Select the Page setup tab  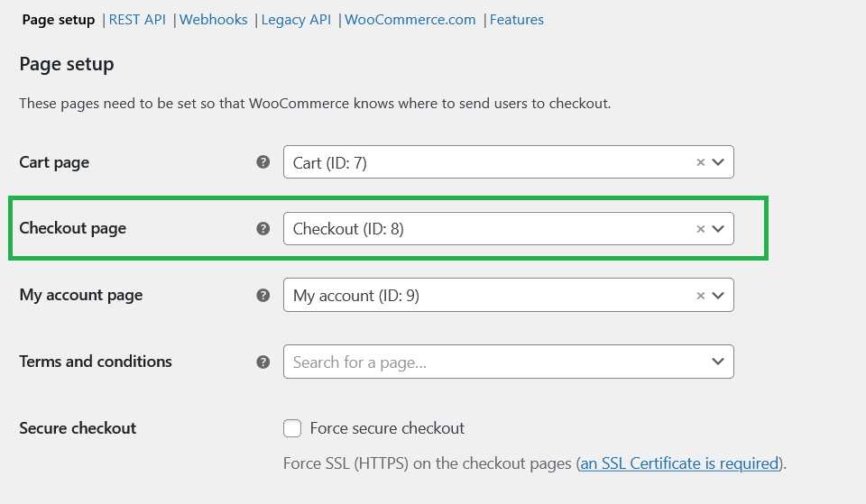(x=59, y=21)
